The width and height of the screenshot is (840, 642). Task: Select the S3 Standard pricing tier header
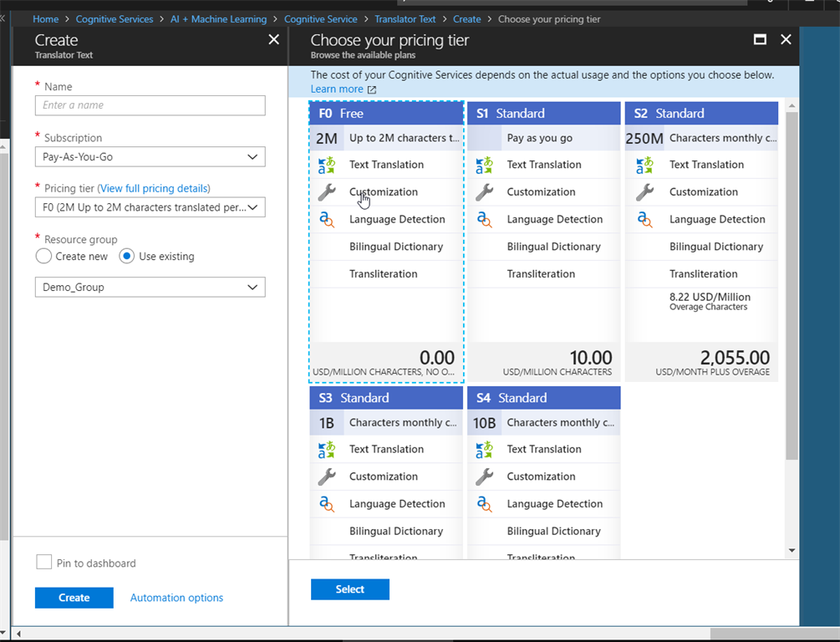tap(386, 398)
